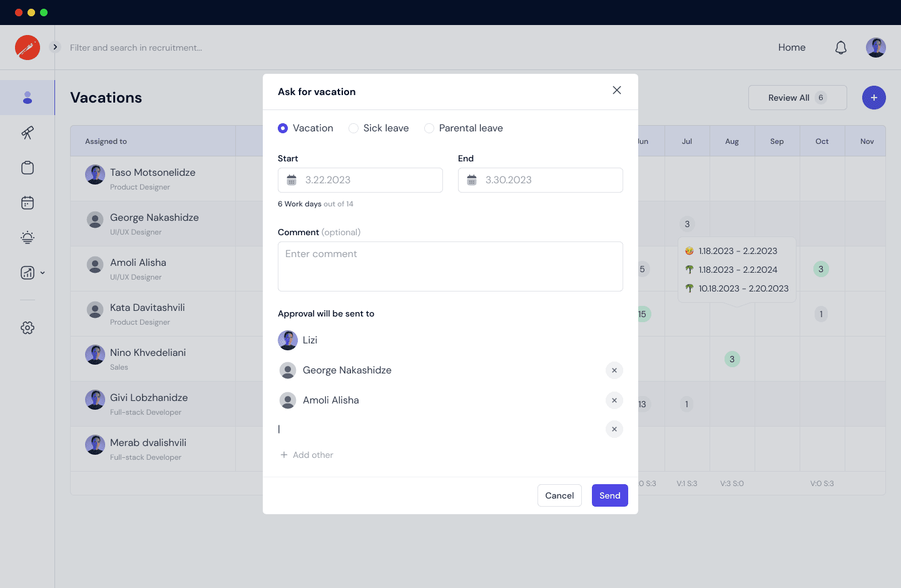Select the sunrise onboarding icon in the sidebar
The image size is (901, 588).
(x=28, y=237)
